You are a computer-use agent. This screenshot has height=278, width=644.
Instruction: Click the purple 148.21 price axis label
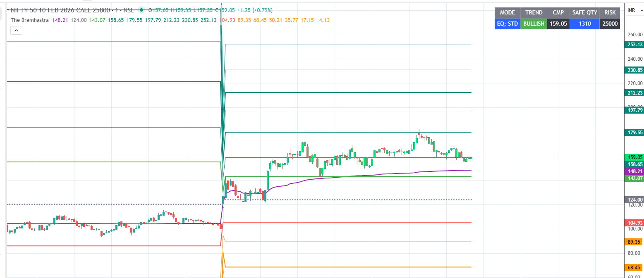click(x=635, y=171)
